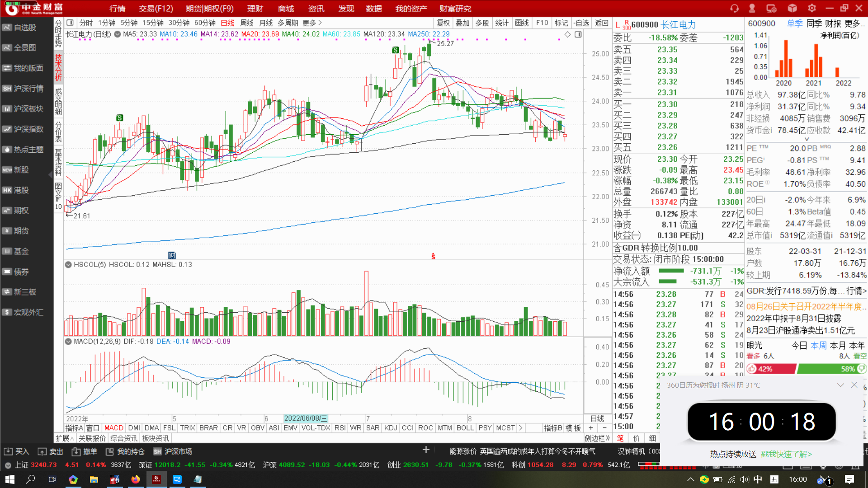Toggle HSCOL indicator round button
The height and width of the screenshot is (488, 868).
[x=68, y=265]
